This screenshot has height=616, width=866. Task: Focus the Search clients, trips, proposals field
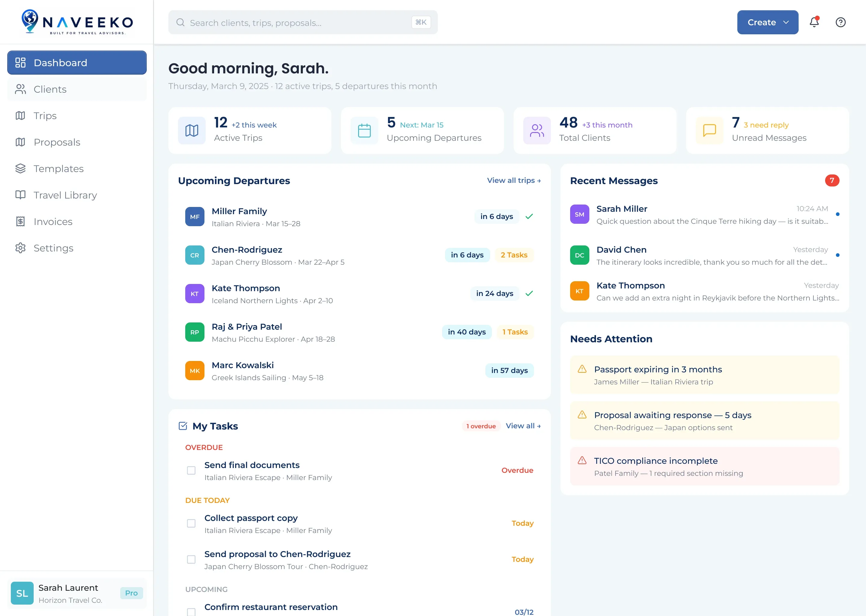pos(302,22)
